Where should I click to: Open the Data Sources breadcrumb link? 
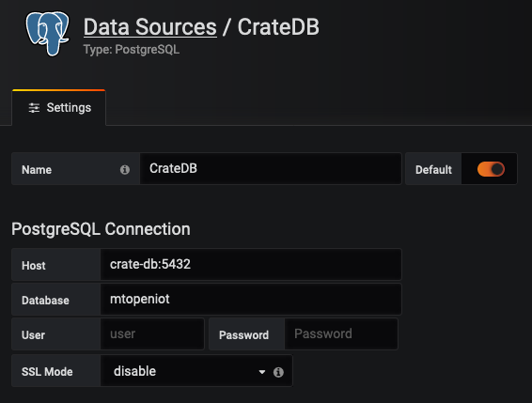coord(150,27)
